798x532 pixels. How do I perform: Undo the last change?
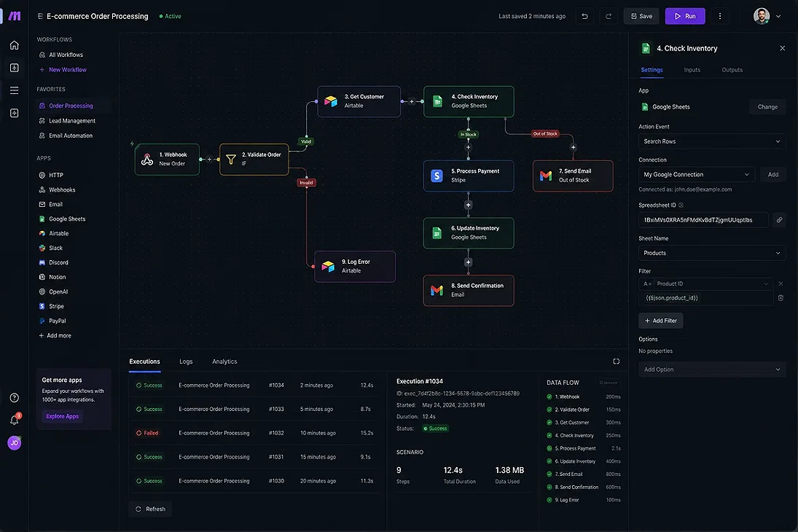584,16
